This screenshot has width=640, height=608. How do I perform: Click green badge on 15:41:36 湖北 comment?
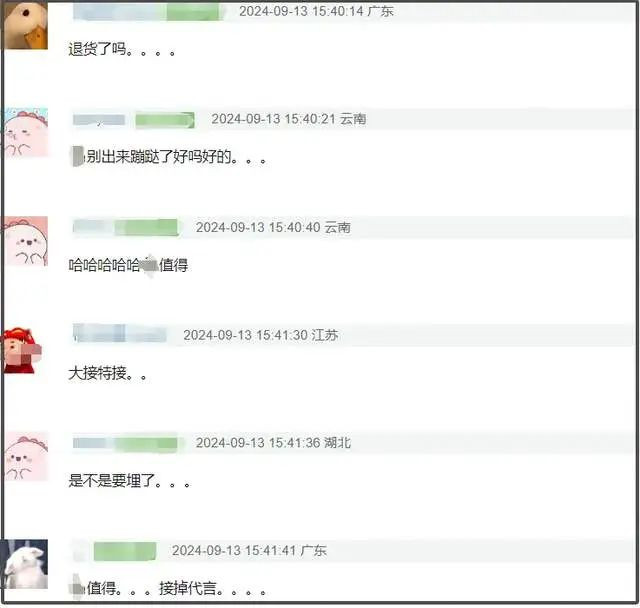coord(147,444)
